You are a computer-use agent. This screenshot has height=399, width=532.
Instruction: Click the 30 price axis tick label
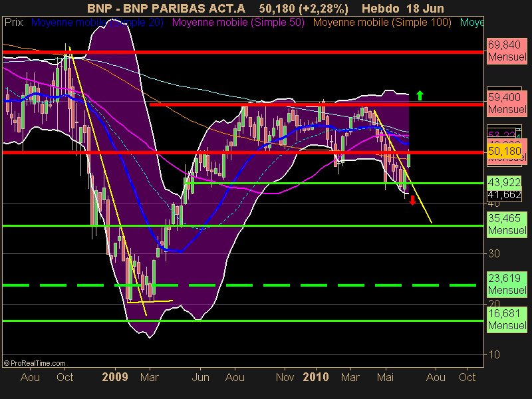[494, 253]
